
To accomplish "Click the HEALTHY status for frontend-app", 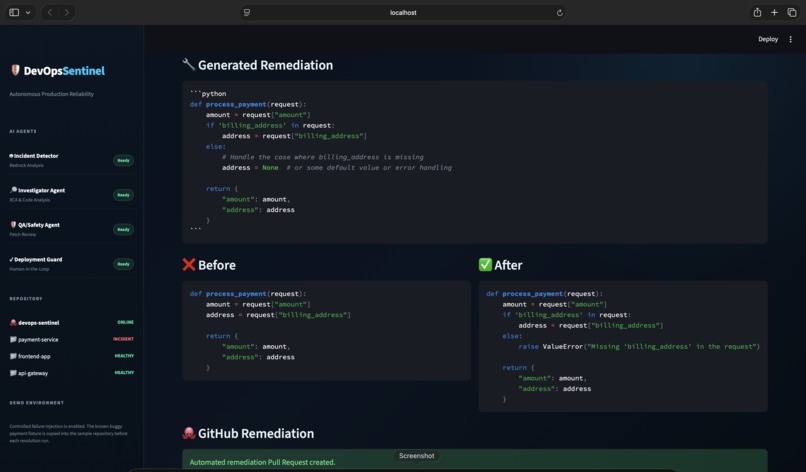I will pyautogui.click(x=124, y=356).
